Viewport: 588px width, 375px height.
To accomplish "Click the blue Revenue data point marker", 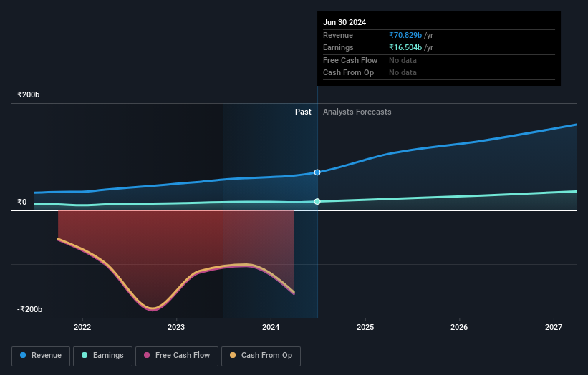I will 317,172.
